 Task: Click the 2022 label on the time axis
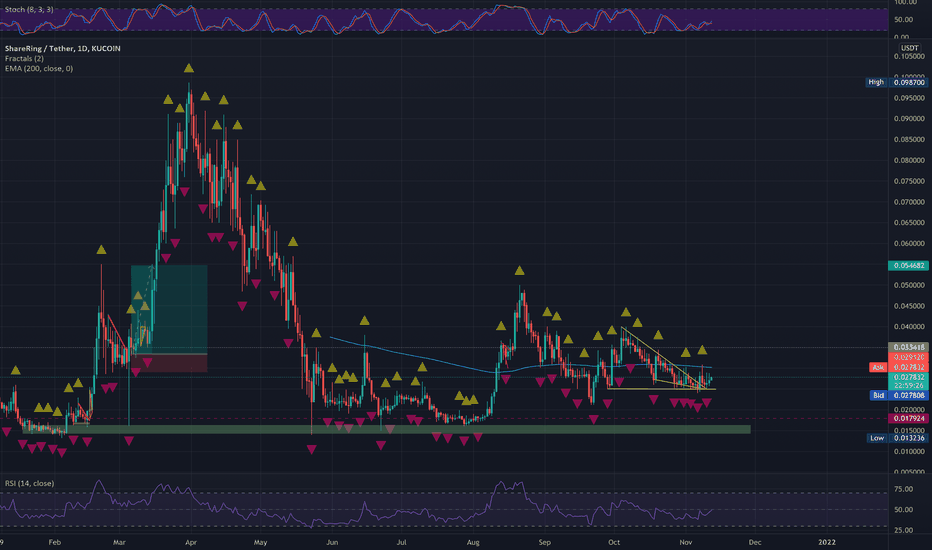826,542
